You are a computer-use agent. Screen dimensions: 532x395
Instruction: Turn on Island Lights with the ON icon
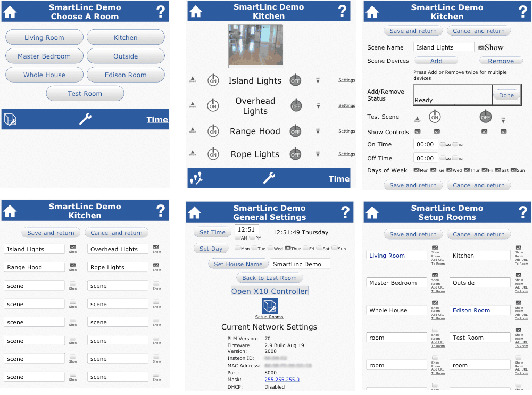point(213,81)
